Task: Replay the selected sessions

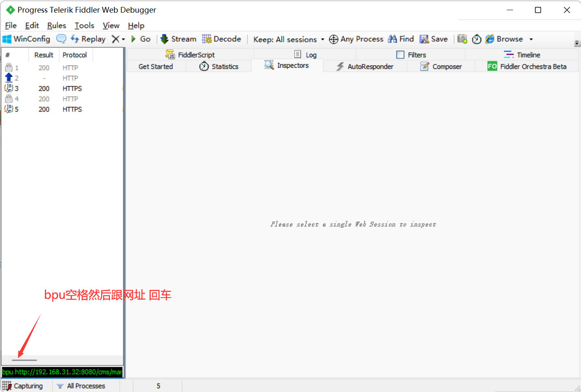Action: pyautogui.click(x=88, y=39)
